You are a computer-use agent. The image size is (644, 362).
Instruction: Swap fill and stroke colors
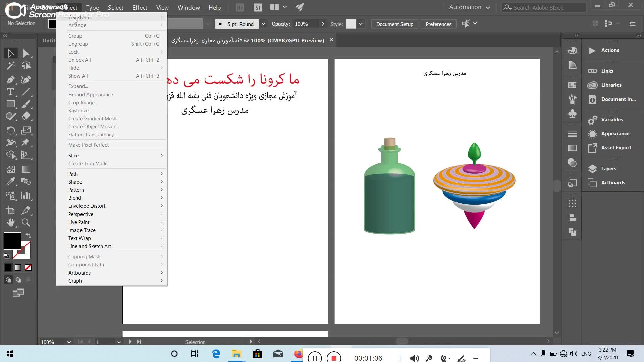click(29, 236)
